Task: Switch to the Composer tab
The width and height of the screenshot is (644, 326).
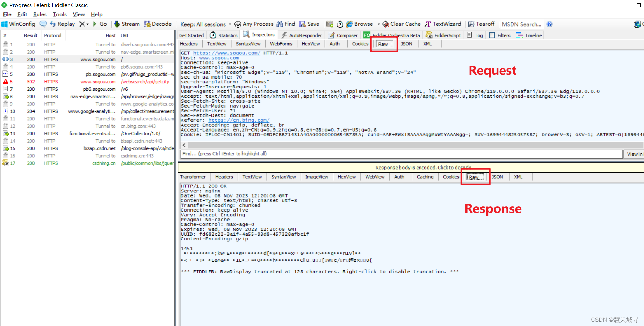Action: click(x=343, y=35)
